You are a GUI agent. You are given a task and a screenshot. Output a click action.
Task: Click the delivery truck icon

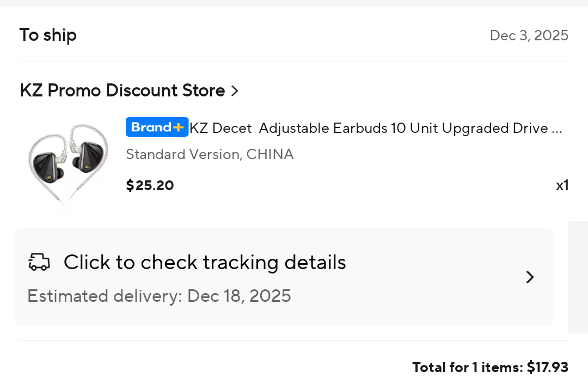(x=39, y=262)
